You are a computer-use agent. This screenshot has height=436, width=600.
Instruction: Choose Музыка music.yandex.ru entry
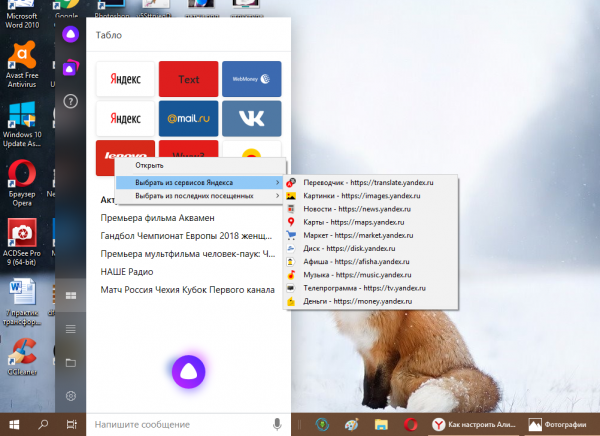coord(370,275)
